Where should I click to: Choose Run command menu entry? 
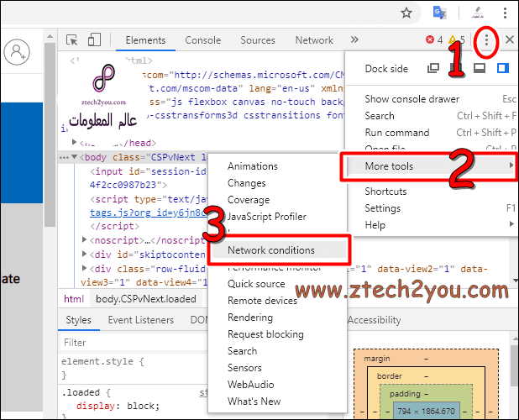click(432, 133)
